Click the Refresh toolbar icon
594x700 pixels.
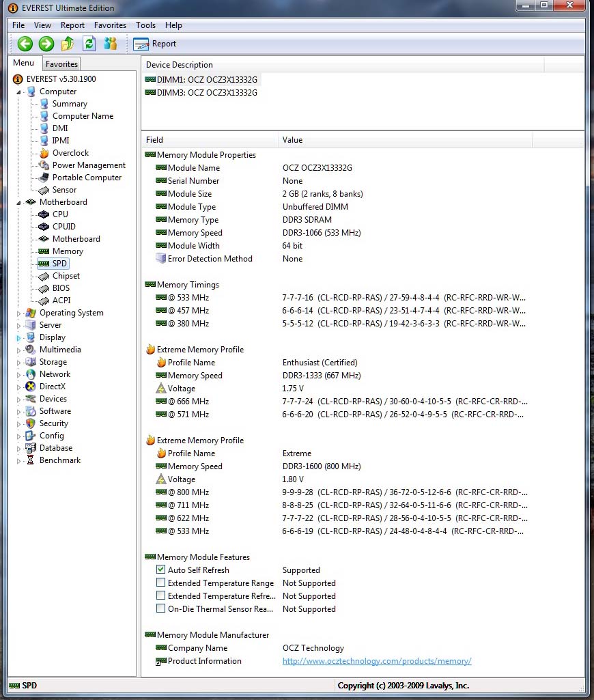[x=89, y=44]
